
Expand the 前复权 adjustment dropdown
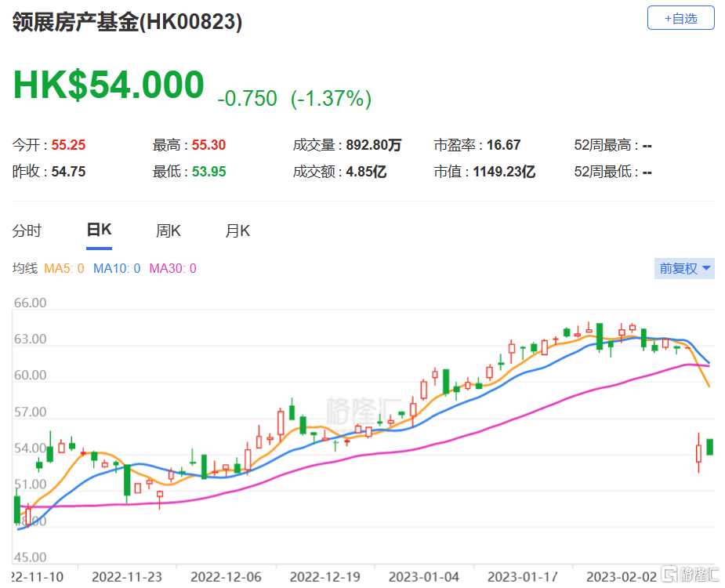[x=684, y=268]
